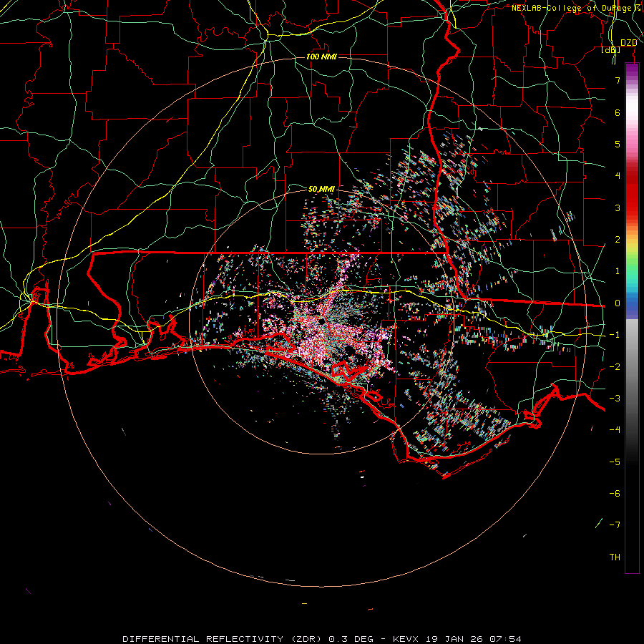Select the positive "3" value on the dB scale
The height and width of the screenshot is (644, 644).
coord(618,208)
